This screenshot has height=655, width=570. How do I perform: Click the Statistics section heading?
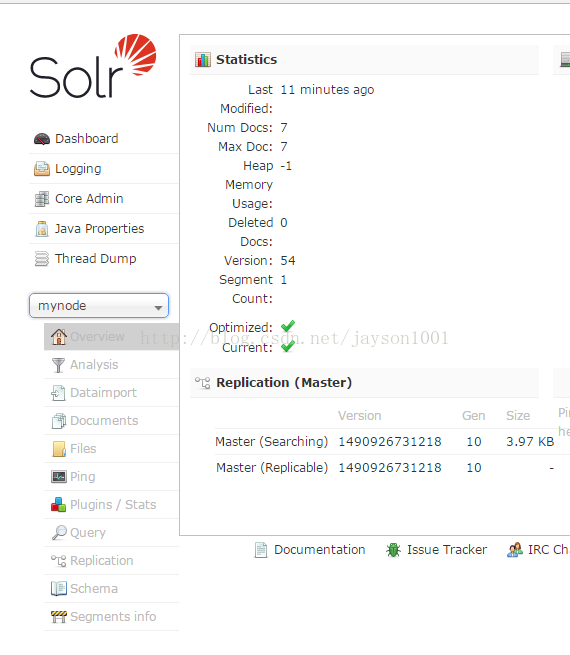tap(246, 60)
